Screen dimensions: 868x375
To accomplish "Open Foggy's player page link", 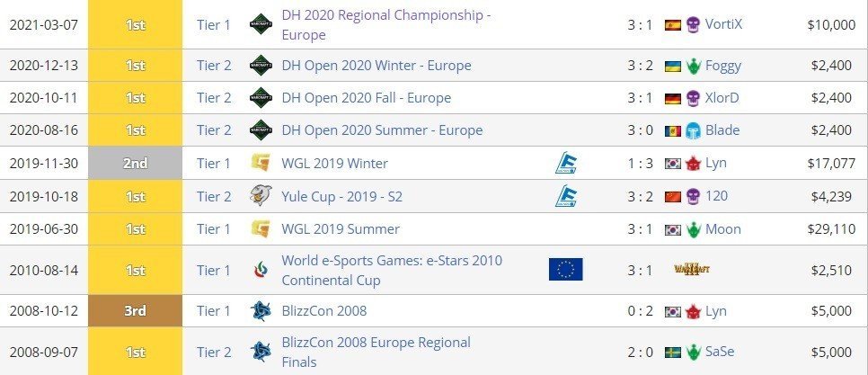I will click(x=723, y=66).
